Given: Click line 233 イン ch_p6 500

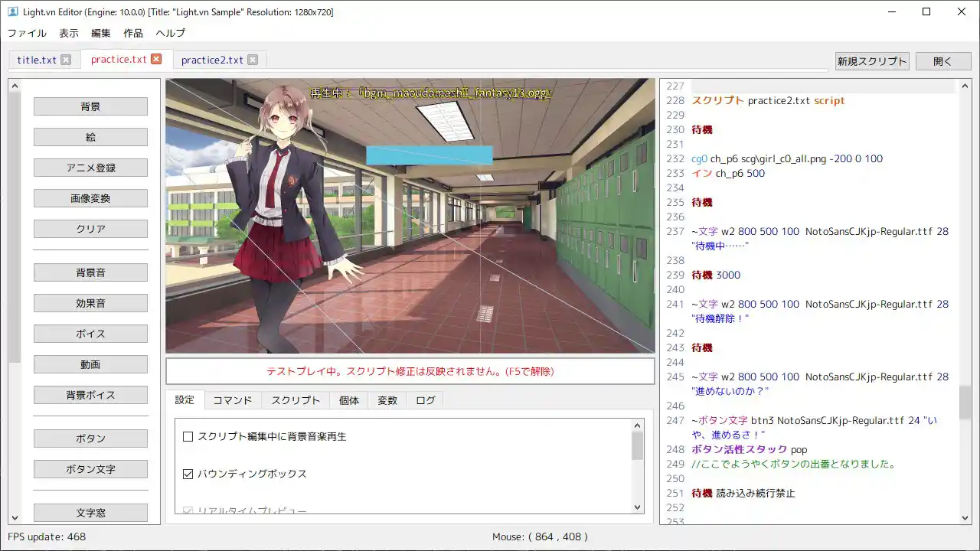Looking at the screenshot, I should 728,173.
